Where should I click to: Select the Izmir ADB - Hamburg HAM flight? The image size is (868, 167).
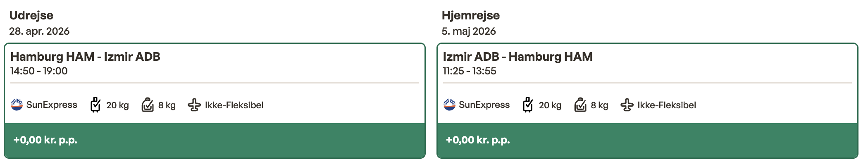[x=517, y=57]
